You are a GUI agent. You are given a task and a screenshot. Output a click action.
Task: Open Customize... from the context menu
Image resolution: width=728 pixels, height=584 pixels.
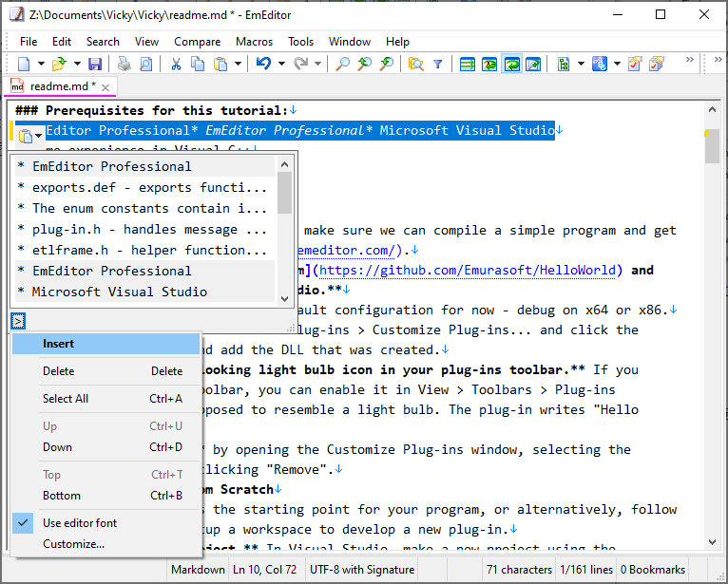click(x=105, y=544)
